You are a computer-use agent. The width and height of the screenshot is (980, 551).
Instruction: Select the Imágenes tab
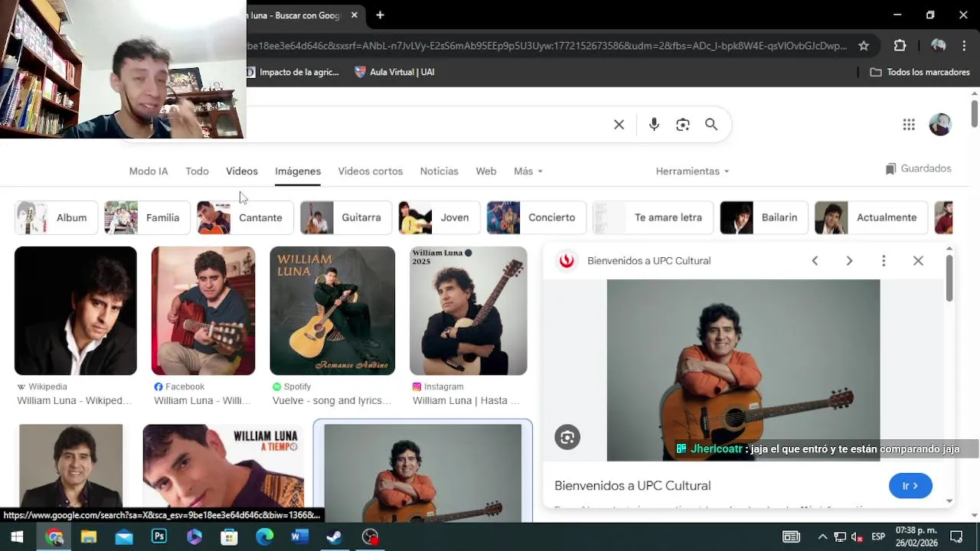point(298,171)
